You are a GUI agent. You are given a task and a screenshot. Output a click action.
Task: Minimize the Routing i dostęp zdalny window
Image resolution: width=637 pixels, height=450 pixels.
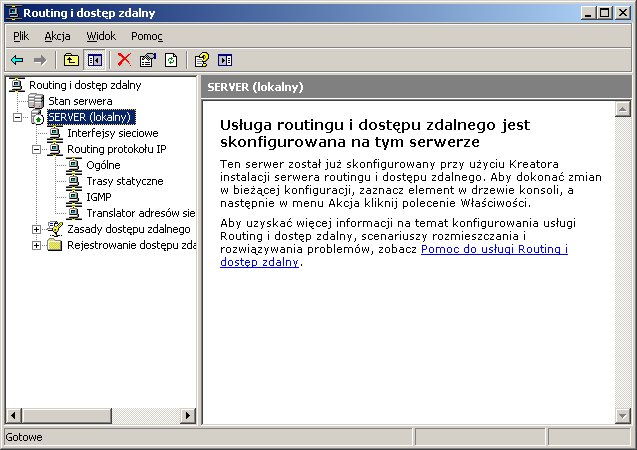(588, 13)
